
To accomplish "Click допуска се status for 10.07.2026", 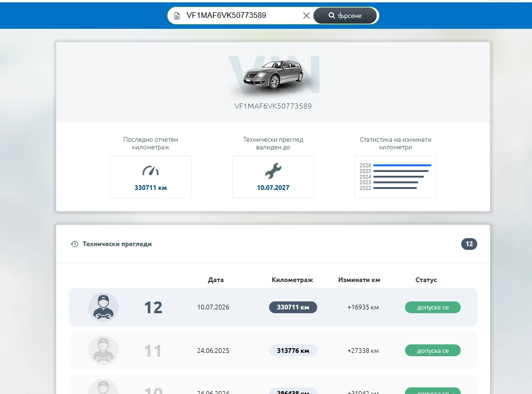I will point(433,308).
